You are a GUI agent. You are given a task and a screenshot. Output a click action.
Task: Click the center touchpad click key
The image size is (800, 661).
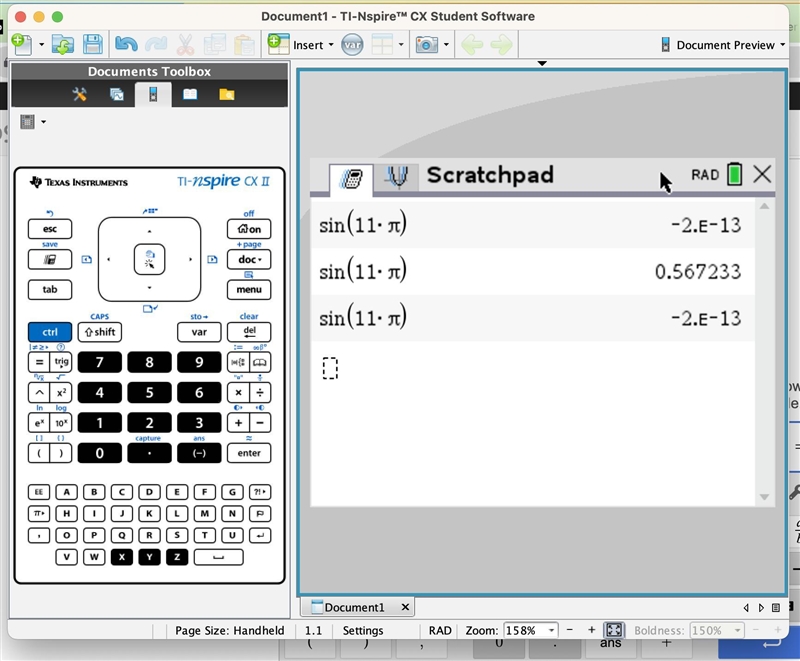149,259
